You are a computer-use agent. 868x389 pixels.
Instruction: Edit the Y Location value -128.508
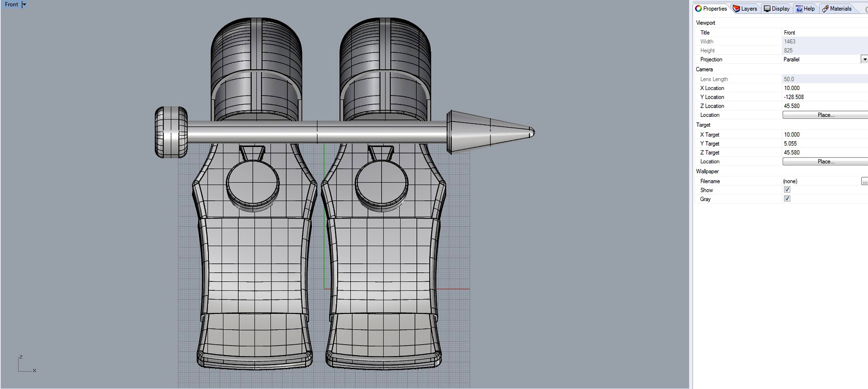pos(825,97)
